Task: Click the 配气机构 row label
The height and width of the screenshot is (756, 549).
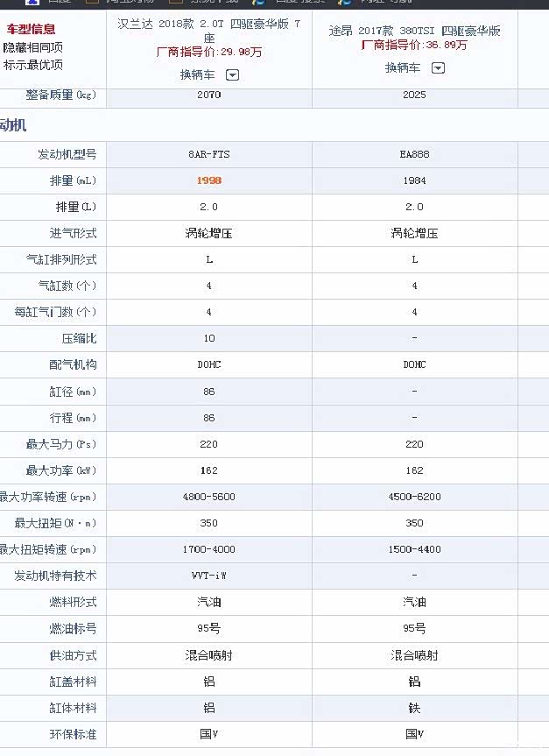Action: tap(73, 364)
